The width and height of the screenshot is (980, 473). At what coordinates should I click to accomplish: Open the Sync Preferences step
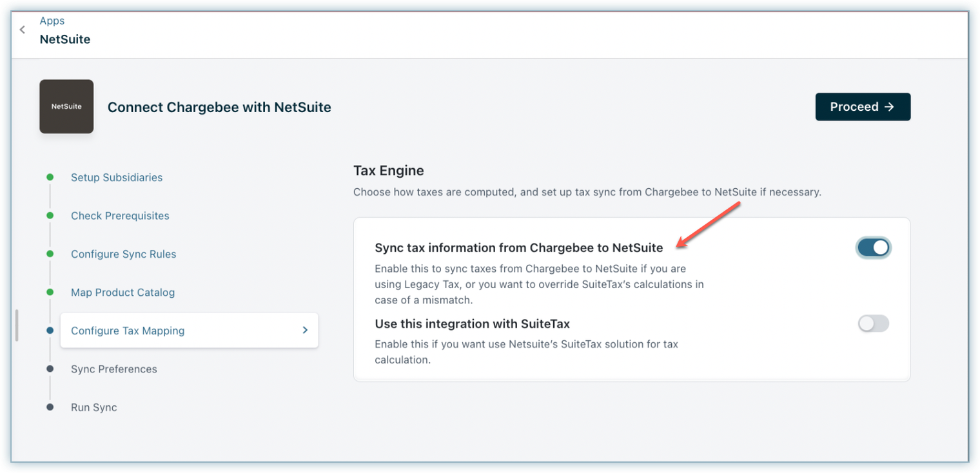pyautogui.click(x=114, y=369)
